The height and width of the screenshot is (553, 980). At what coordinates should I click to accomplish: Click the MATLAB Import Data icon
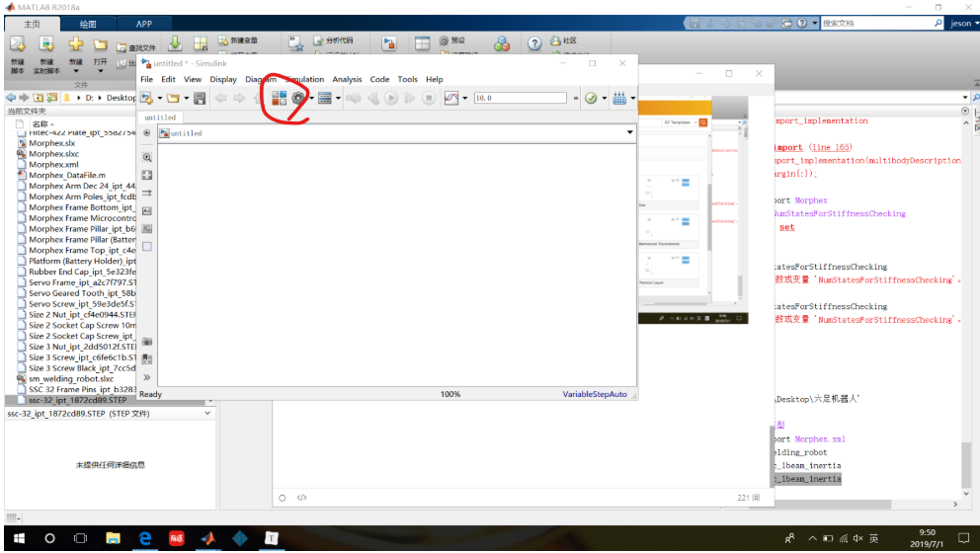(175, 43)
